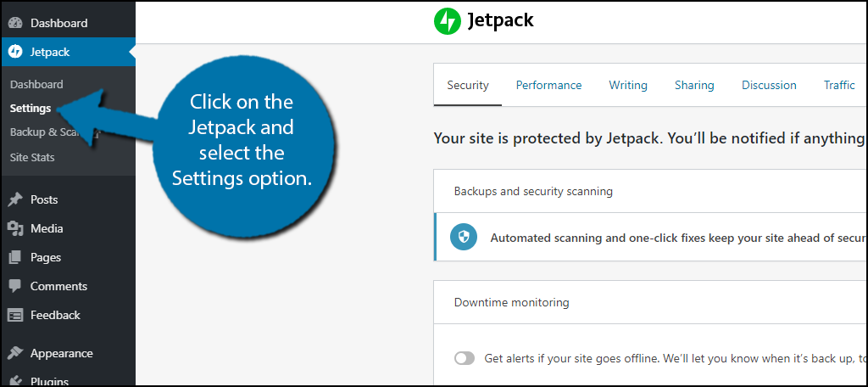The width and height of the screenshot is (868, 387).
Task: Click the Dashboard gauge icon in sidebar
Action: (15, 23)
